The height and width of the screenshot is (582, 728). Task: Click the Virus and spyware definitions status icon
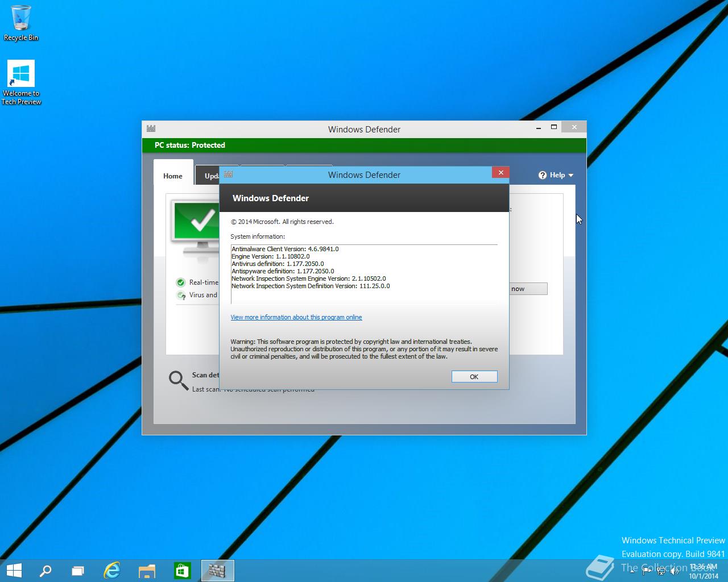(181, 295)
